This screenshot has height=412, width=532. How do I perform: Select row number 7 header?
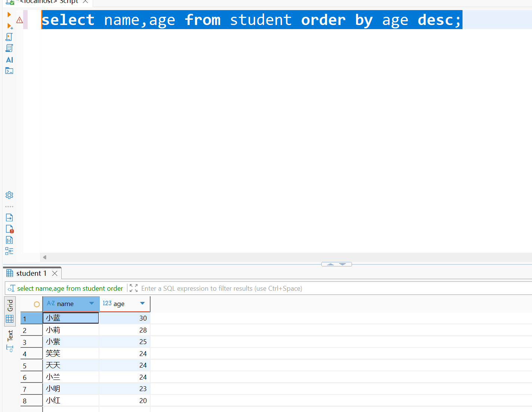click(32, 389)
